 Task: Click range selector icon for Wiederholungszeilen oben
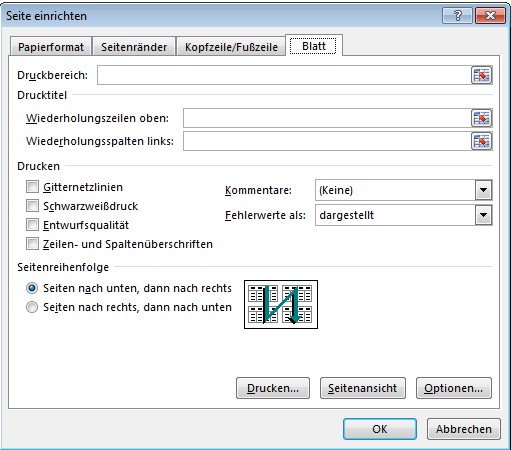(482, 118)
